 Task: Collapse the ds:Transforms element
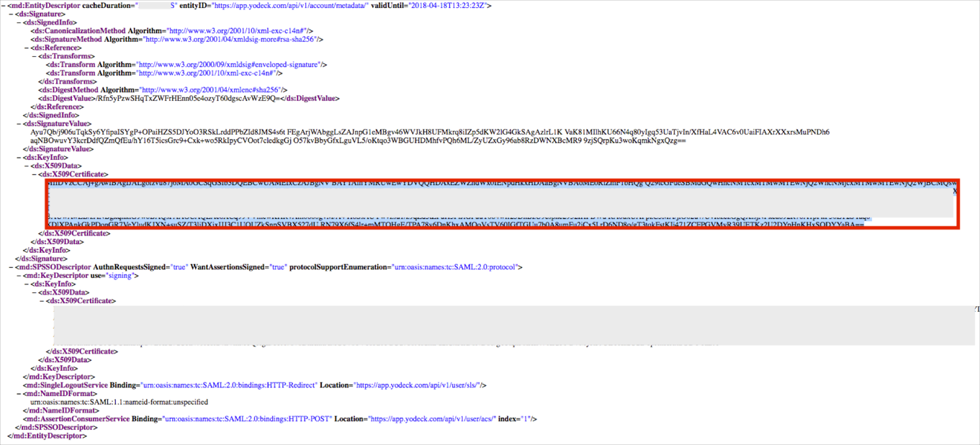click(35, 56)
